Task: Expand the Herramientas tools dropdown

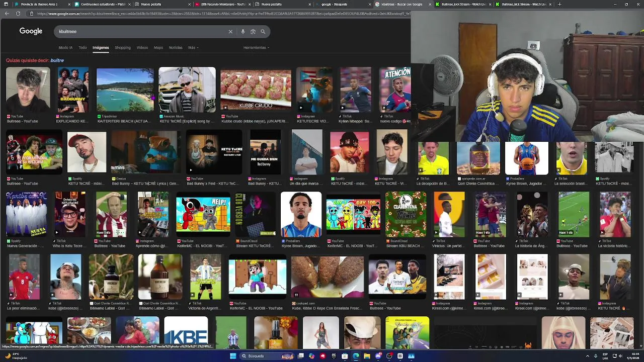Action: click(x=256, y=48)
